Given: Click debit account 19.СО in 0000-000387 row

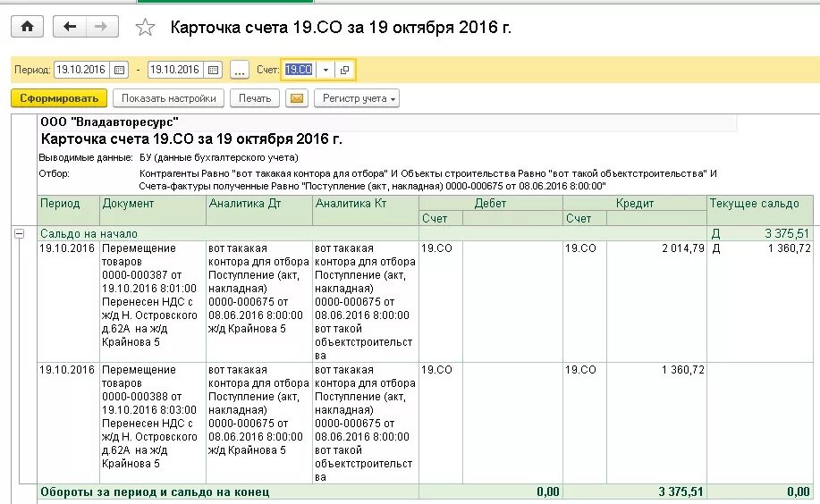Looking at the screenshot, I should tap(436, 248).
